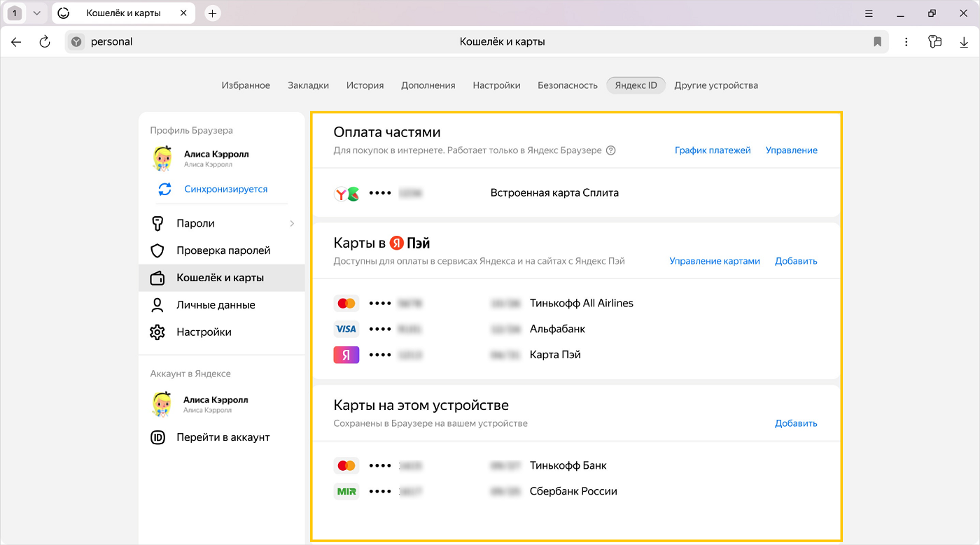Click Перейти в аккаунт button
The width and height of the screenshot is (980, 545).
tap(223, 437)
